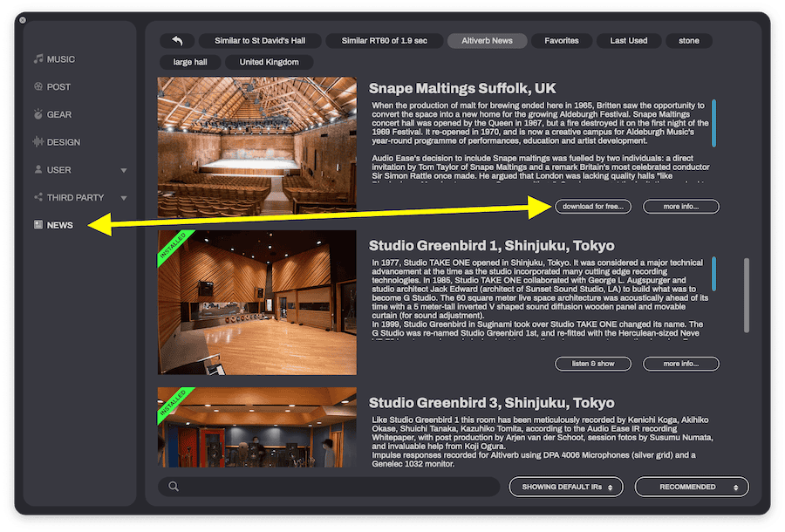Image resolution: width=785 pixels, height=532 pixels.
Task: Click the Studio Greenbird 3, Shinjuku, Tokyo heading
Action: (x=492, y=403)
